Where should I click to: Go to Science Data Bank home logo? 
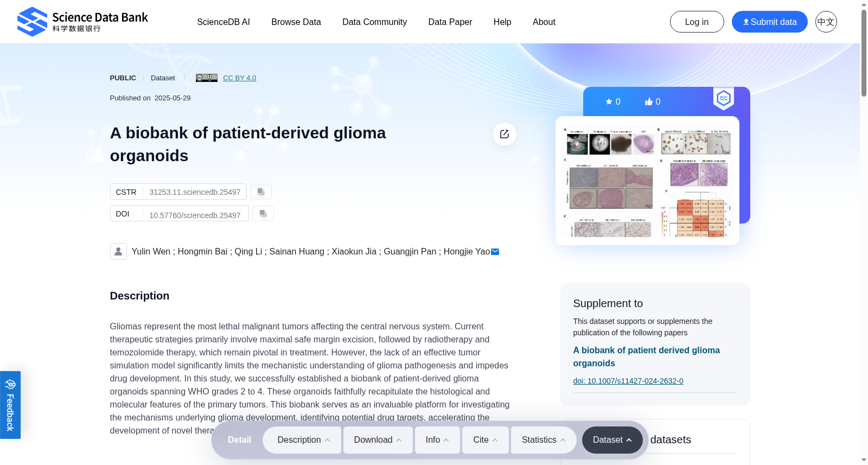pos(82,22)
